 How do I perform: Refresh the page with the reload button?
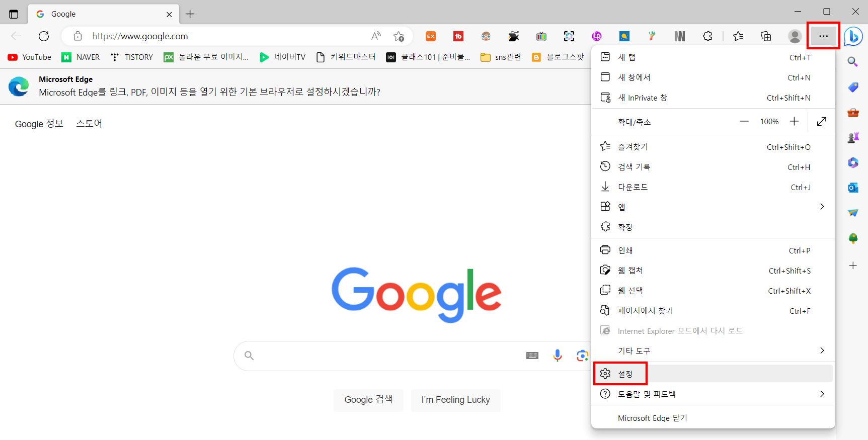click(44, 36)
